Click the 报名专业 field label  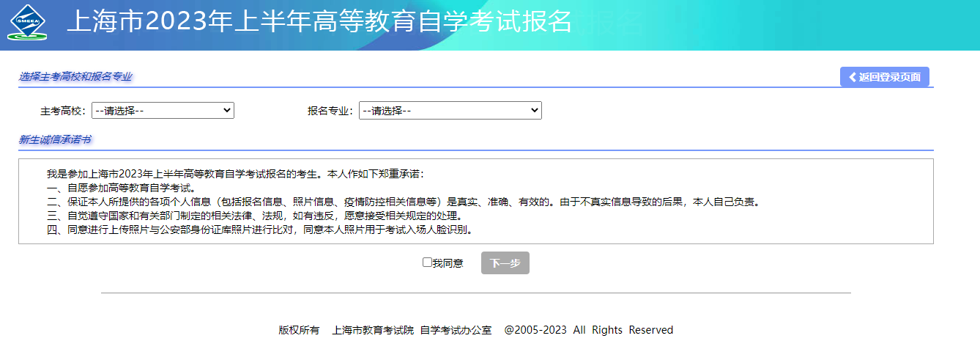click(330, 111)
